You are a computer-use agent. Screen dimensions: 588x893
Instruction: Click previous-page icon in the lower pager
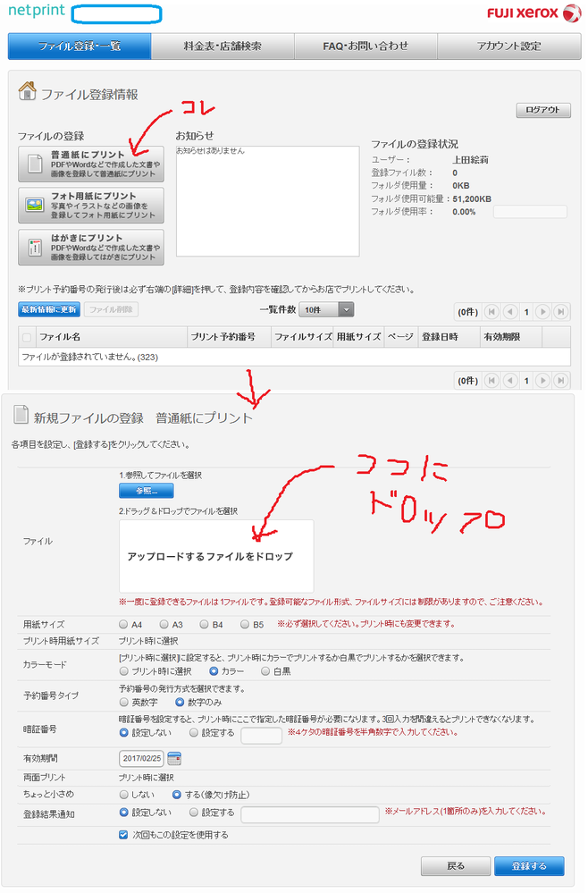click(x=510, y=381)
